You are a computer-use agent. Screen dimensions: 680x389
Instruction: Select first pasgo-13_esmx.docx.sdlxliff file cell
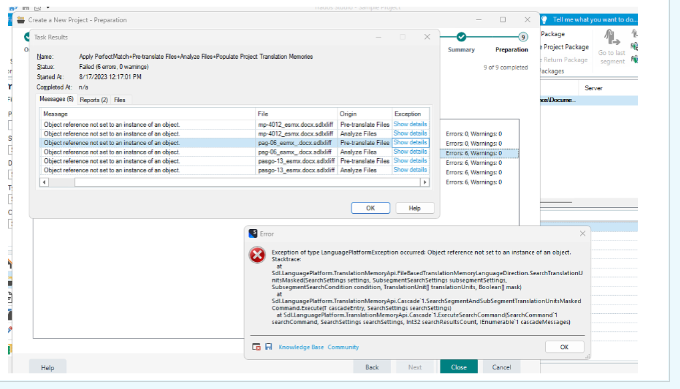[x=296, y=161]
